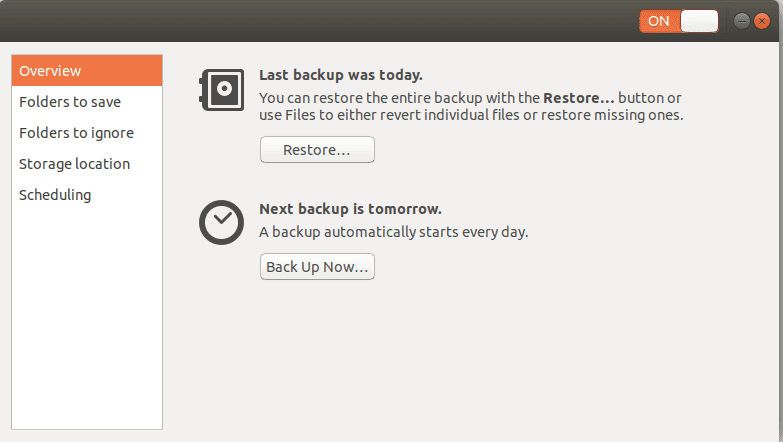
Task: Click the bold 'Restore…' word in description
Action: pos(579,98)
